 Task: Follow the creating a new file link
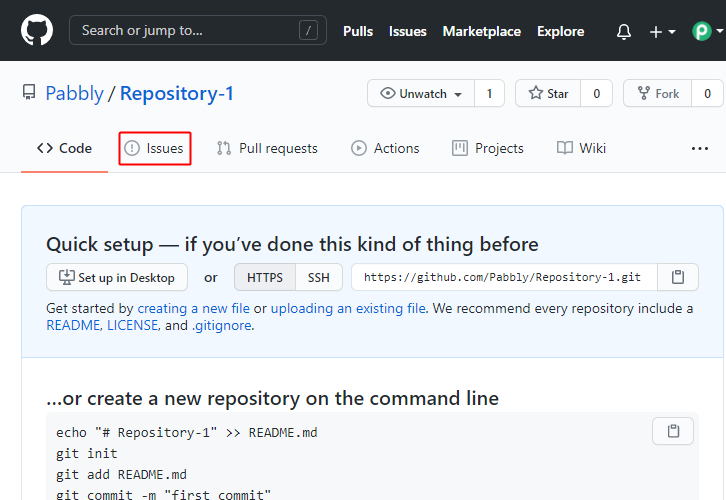click(194, 308)
